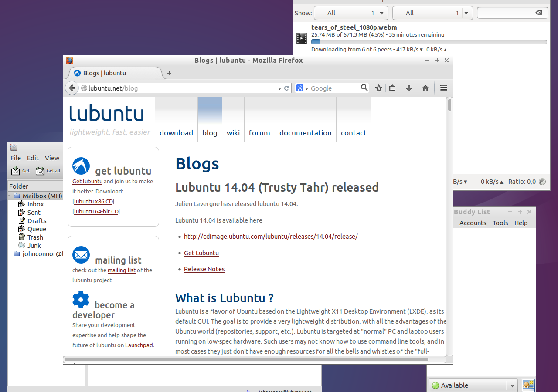Click Get all mail icon in mail client
Screen dimensions: 558x392
[40, 170]
